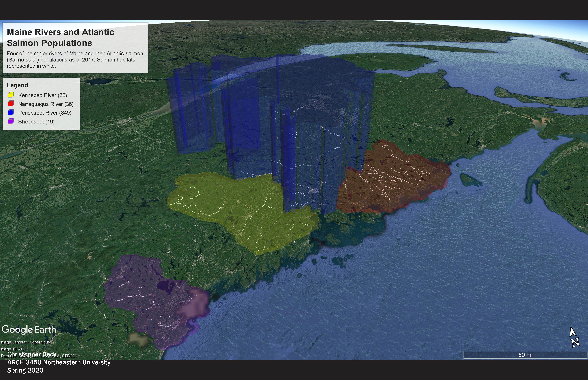Select the 'Kennebec River (38)' legend label
The width and height of the screenshot is (588, 380).
(42, 95)
